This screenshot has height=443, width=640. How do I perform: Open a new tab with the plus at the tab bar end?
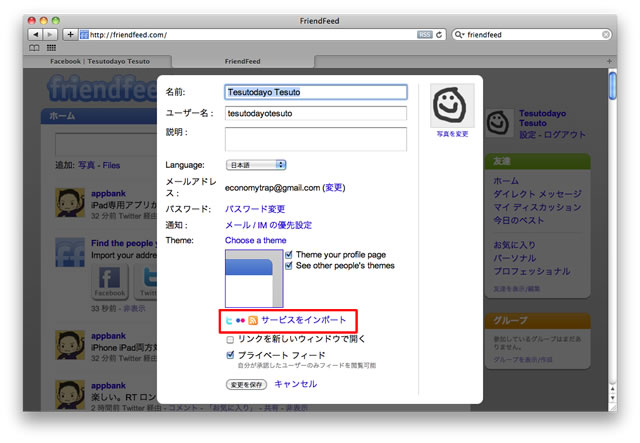pyautogui.click(x=609, y=61)
